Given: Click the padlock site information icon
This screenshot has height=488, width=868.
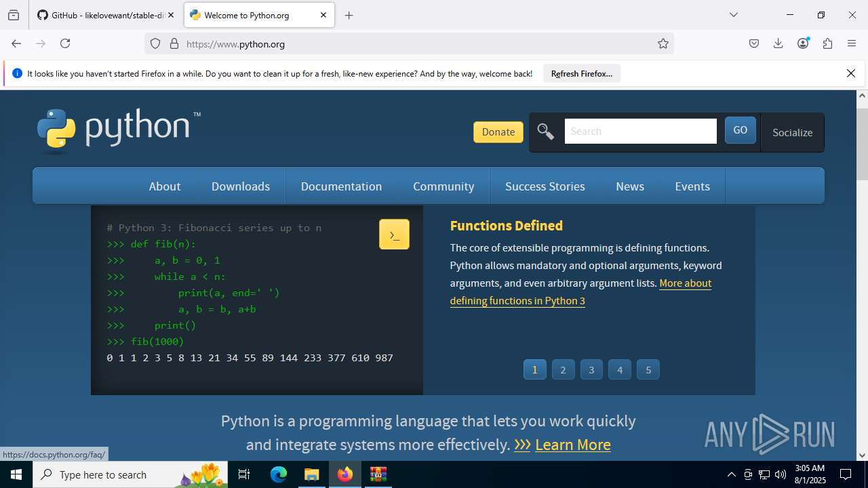Looking at the screenshot, I should [x=174, y=43].
